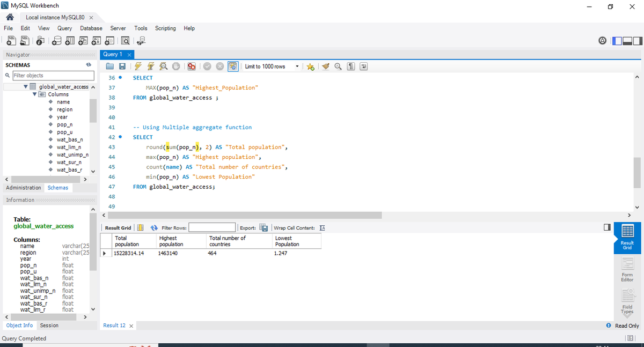Click the create new schema icon
This screenshot has width=644, height=347.
pos(57,41)
